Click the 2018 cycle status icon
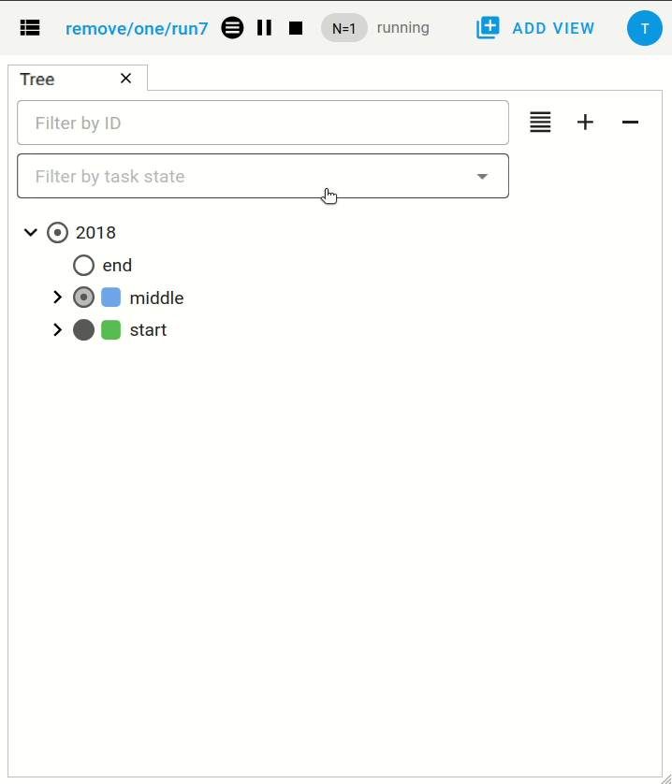The height and width of the screenshot is (784, 672). coord(57,232)
